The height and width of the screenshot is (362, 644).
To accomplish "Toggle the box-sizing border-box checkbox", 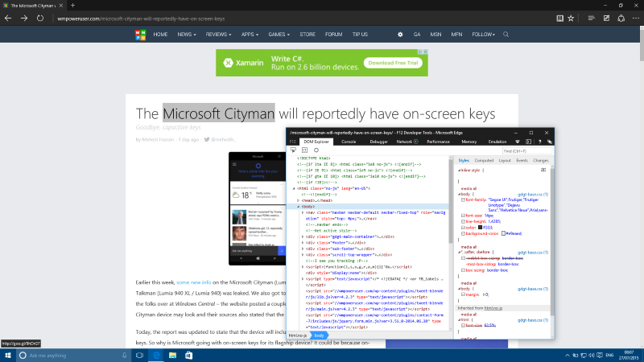I will 463,270.
